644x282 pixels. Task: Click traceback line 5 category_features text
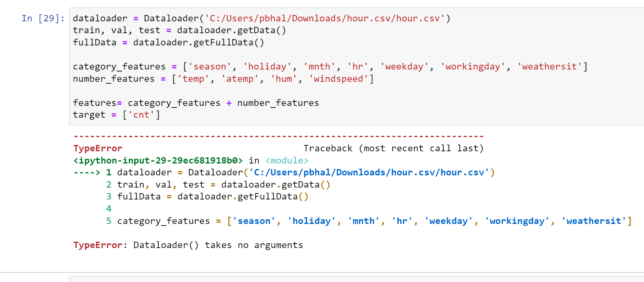163,221
